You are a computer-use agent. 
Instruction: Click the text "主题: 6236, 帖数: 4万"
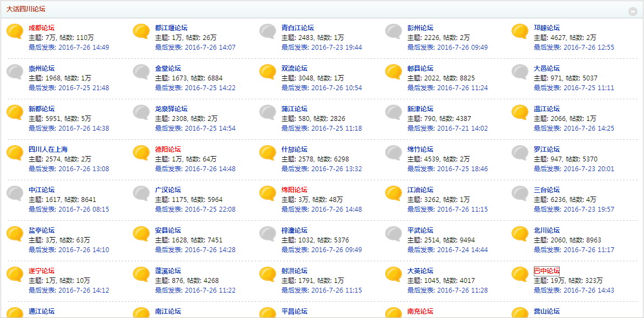point(565,200)
